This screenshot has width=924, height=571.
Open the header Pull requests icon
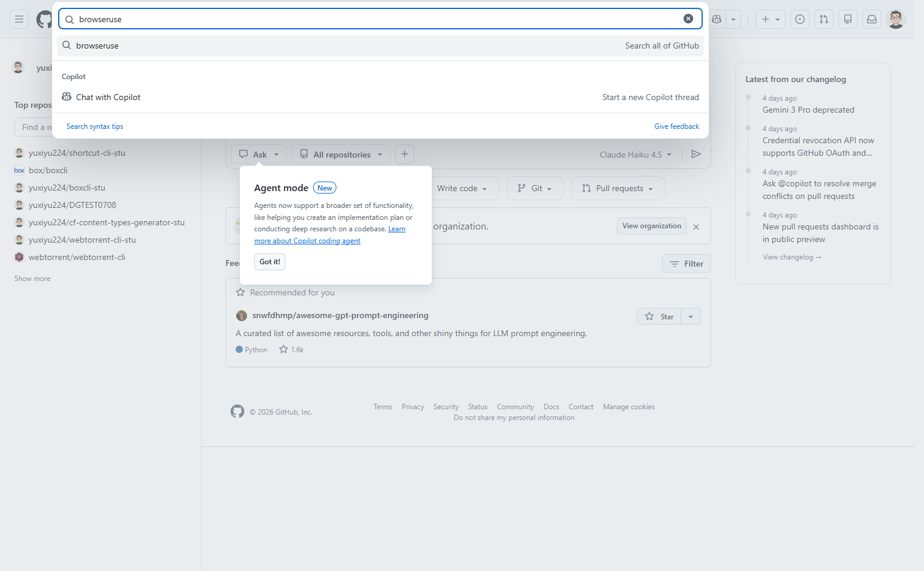click(x=824, y=19)
